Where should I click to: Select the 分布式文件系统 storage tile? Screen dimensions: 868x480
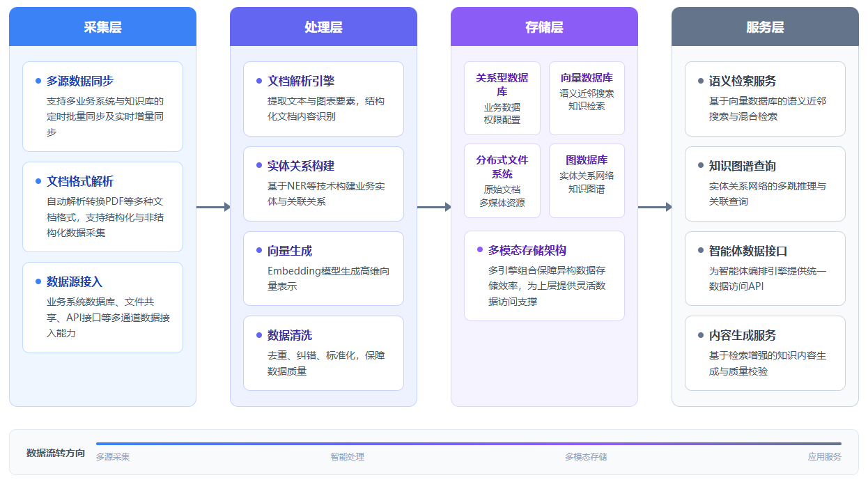click(x=502, y=181)
